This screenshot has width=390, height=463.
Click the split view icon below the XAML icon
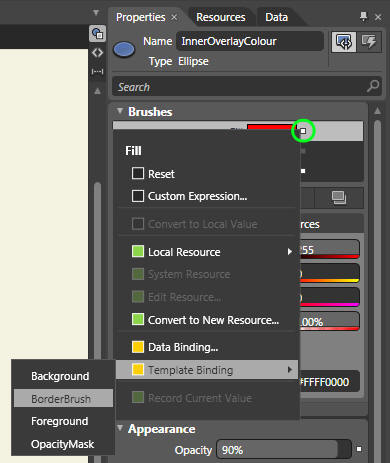pos(97,71)
